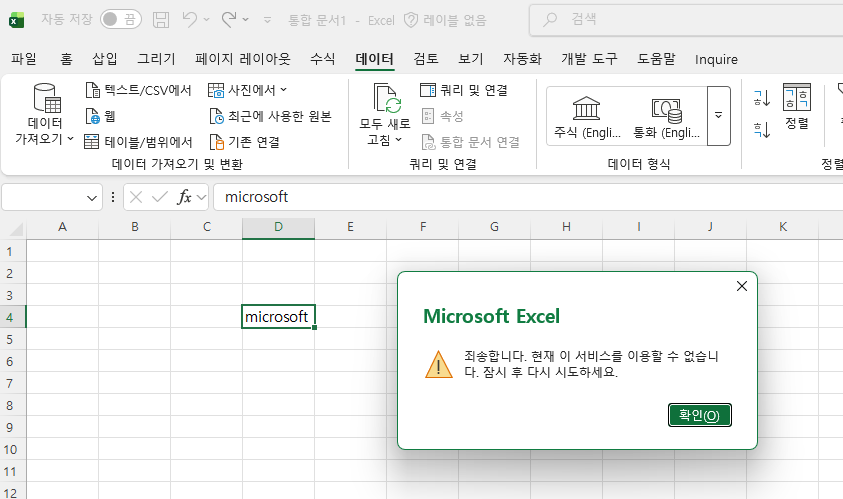
Task: Click 통합 문서 연결 icon
Action: pos(428,142)
